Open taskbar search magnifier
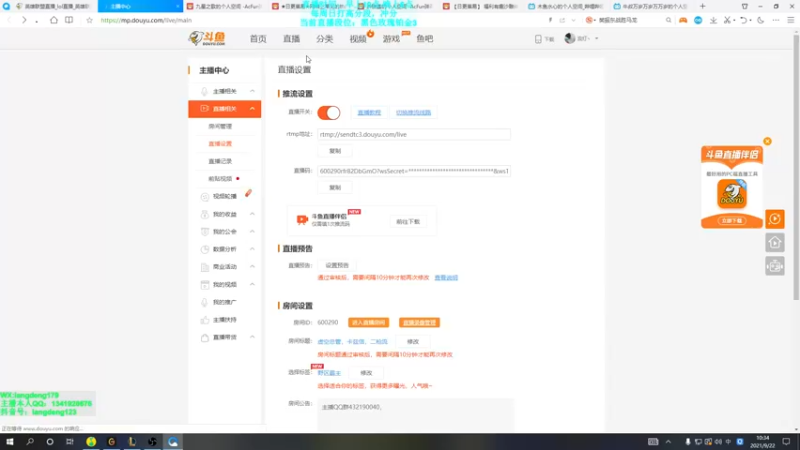800x450 pixels. [x=30, y=442]
